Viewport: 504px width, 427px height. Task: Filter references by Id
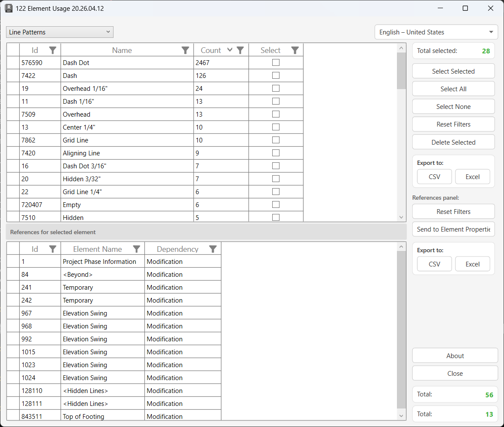click(x=53, y=248)
